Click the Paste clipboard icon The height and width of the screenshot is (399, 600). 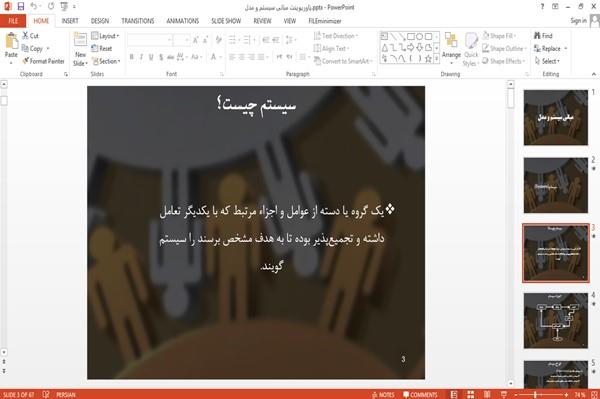[11, 41]
